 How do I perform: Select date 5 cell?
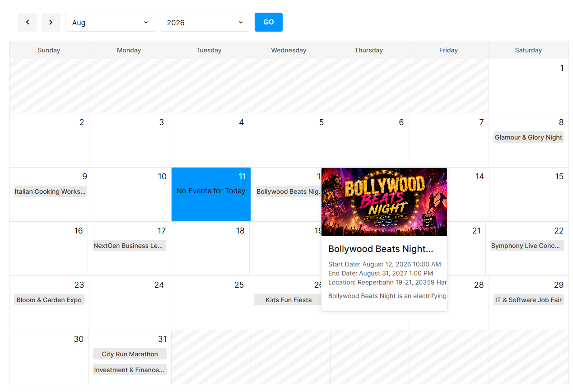pyautogui.click(x=289, y=140)
